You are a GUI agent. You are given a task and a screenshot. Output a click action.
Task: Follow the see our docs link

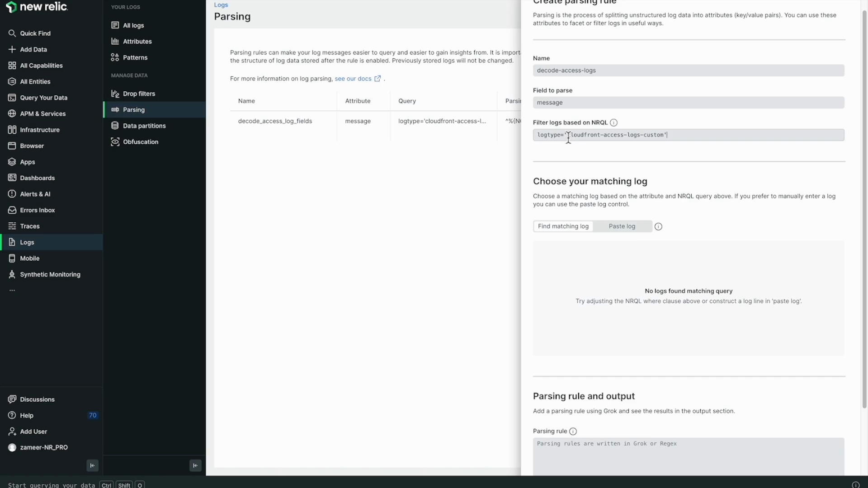353,79
